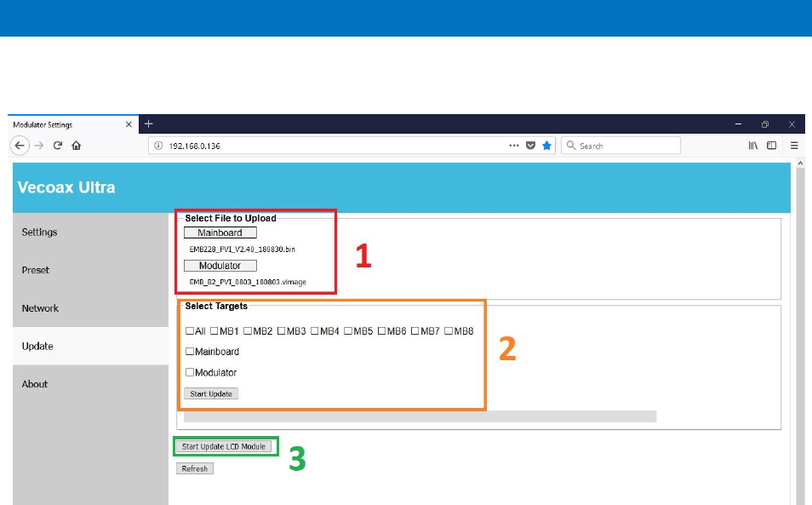
Task: Focus the browser Search field
Action: coord(620,146)
